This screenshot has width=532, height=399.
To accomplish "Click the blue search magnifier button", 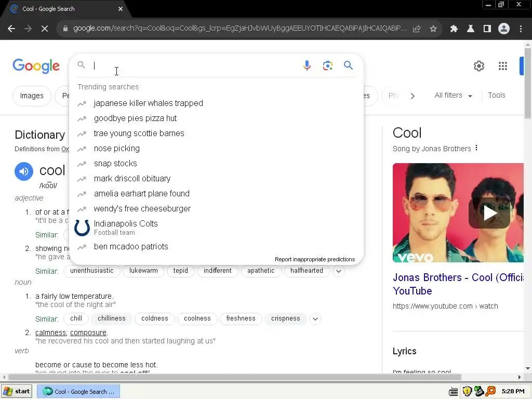I will click(349, 65).
